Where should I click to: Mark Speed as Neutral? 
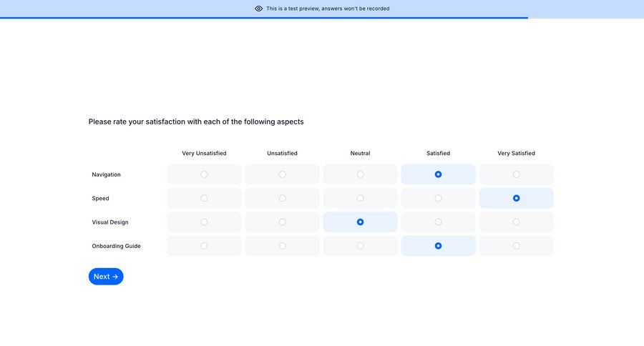click(x=360, y=198)
